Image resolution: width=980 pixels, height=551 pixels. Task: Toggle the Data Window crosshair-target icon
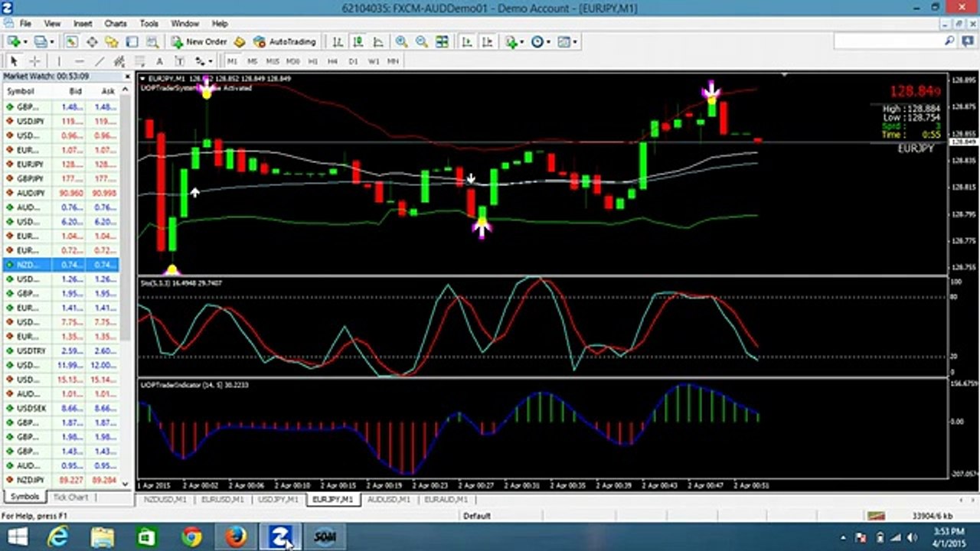point(91,41)
